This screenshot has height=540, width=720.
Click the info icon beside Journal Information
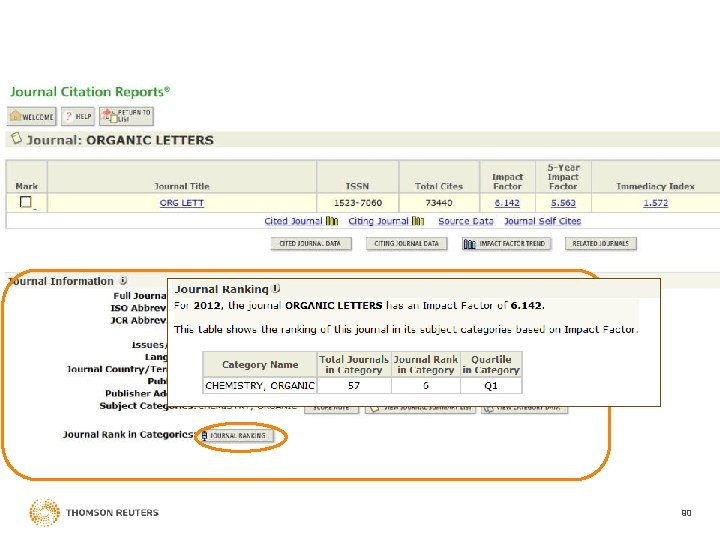click(x=123, y=280)
